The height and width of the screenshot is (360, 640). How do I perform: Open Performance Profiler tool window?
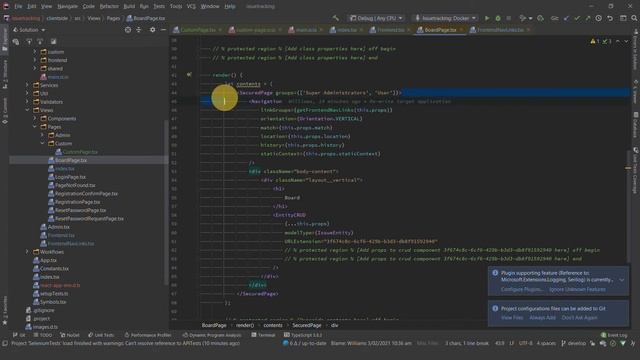coord(148,335)
